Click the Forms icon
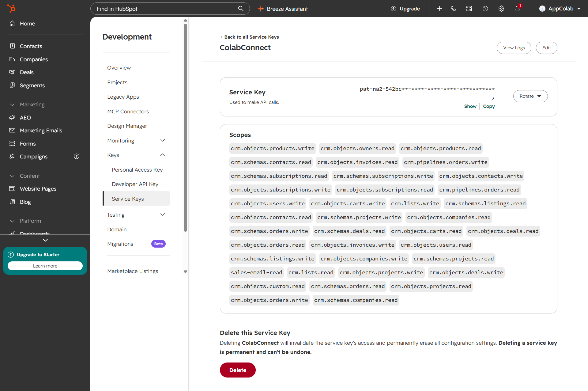The height and width of the screenshot is (391, 588). (x=12, y=143)
